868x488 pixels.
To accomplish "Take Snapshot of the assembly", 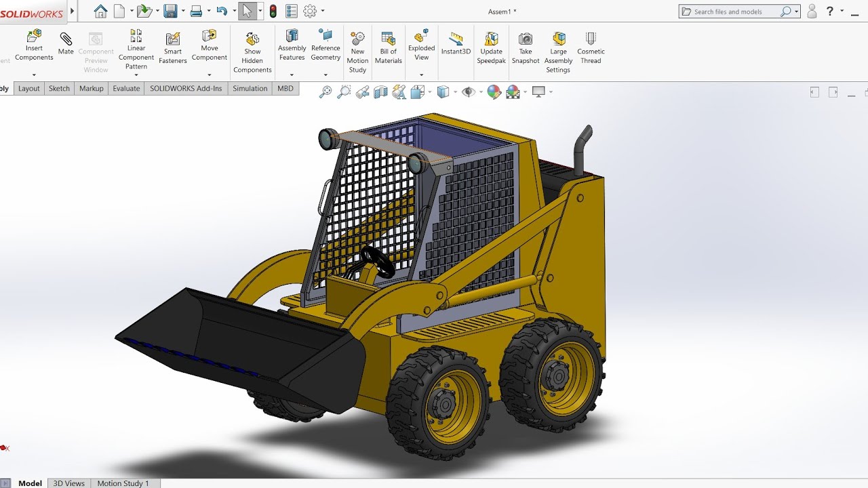I will 526,47.
